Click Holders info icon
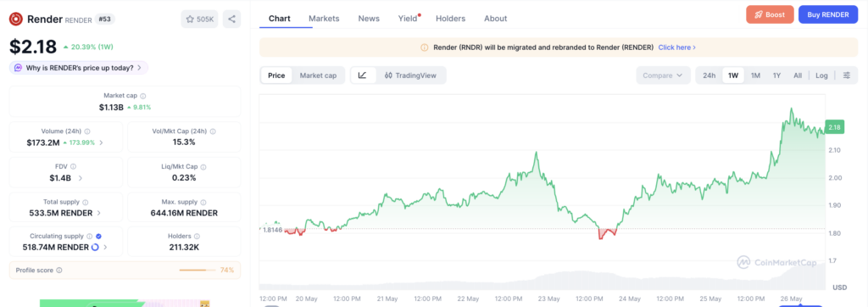This screenshot has width=868, height=307. pos(197,236)
